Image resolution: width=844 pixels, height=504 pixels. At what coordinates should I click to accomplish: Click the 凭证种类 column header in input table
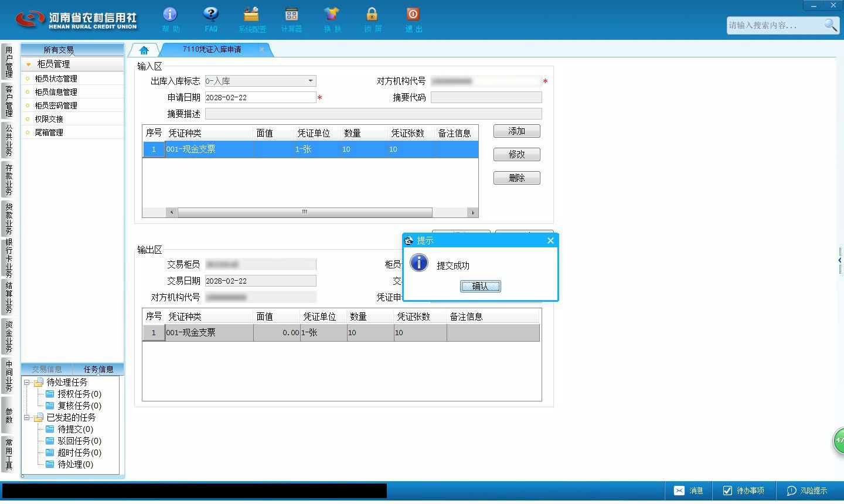pyautogui.click(x=209, y=133)
